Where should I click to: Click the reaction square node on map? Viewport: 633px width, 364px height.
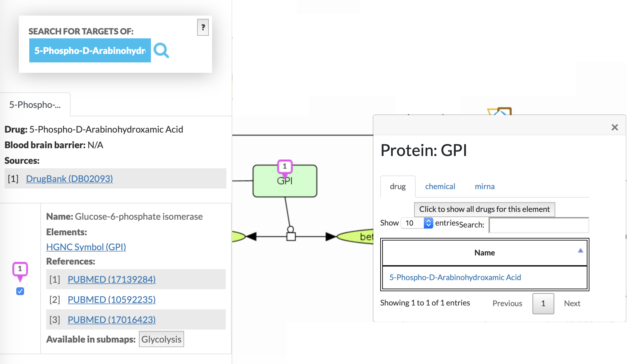click(x=291, y=237)
